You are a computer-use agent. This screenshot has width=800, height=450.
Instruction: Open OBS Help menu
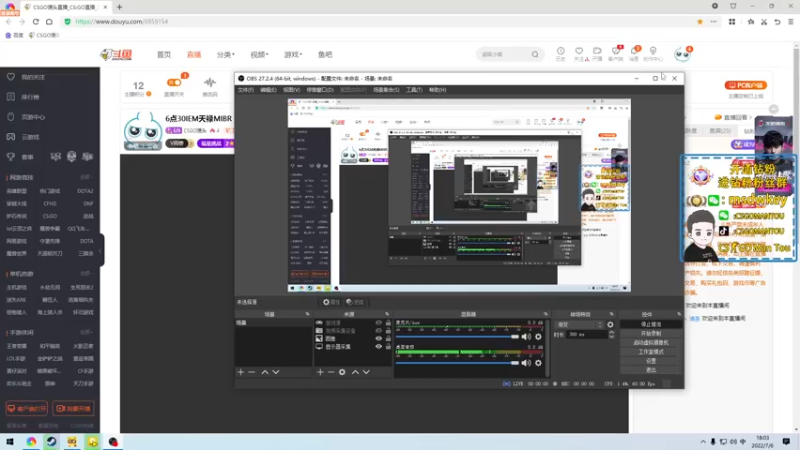(x=437, y=90)
